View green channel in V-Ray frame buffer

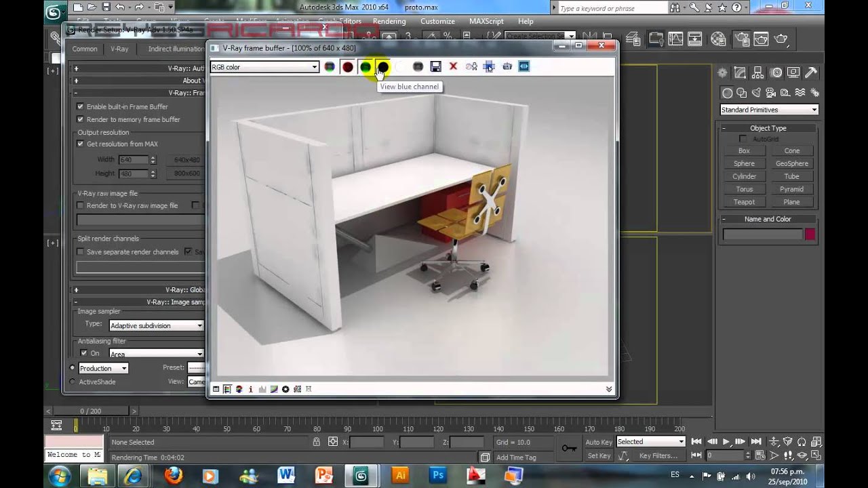click(366, 66)
